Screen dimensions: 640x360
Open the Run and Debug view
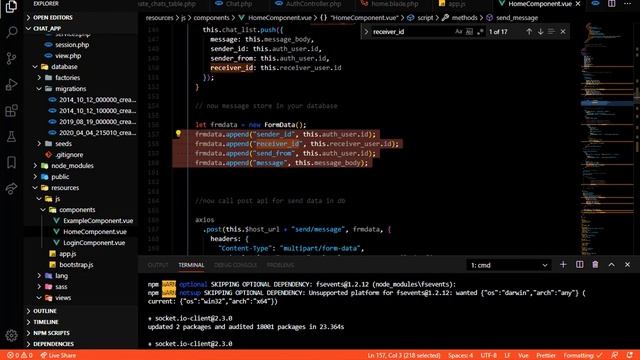tap(11, 84)
